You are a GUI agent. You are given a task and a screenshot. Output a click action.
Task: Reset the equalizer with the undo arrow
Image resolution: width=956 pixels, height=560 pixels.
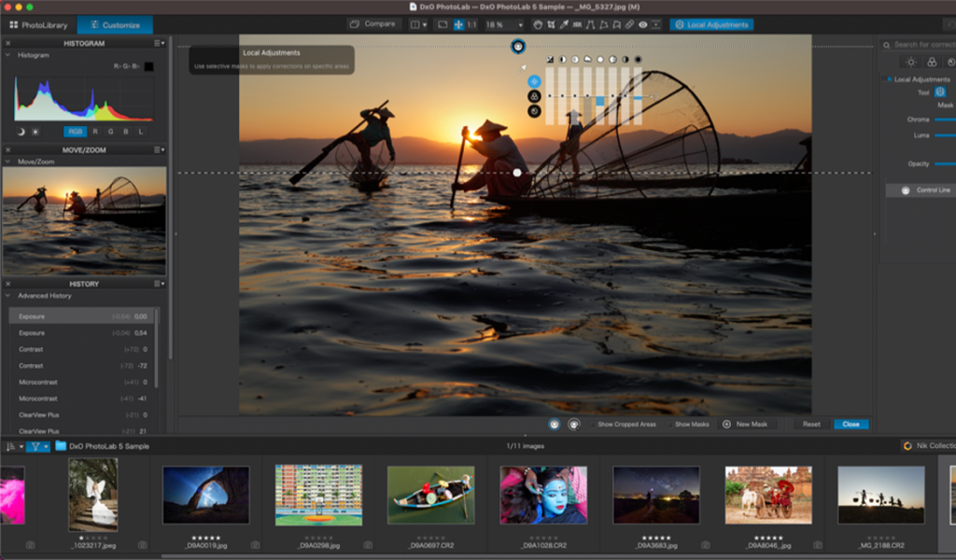pos(654,96)
